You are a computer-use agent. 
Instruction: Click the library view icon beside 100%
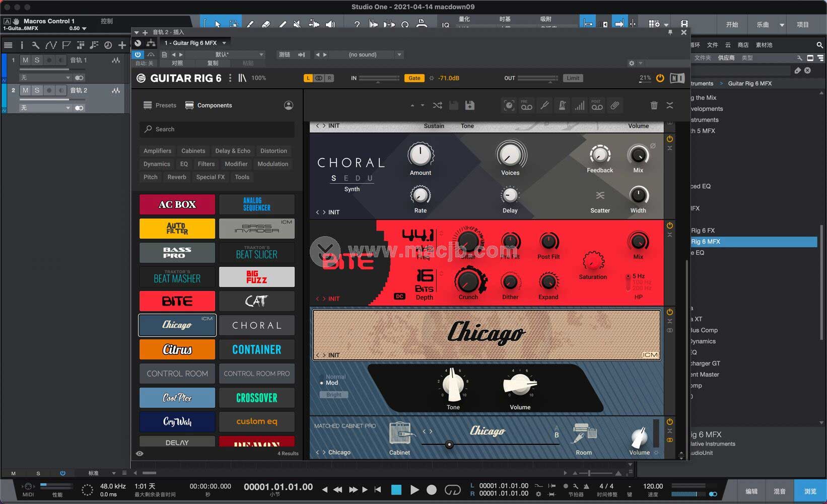(242, 78)
